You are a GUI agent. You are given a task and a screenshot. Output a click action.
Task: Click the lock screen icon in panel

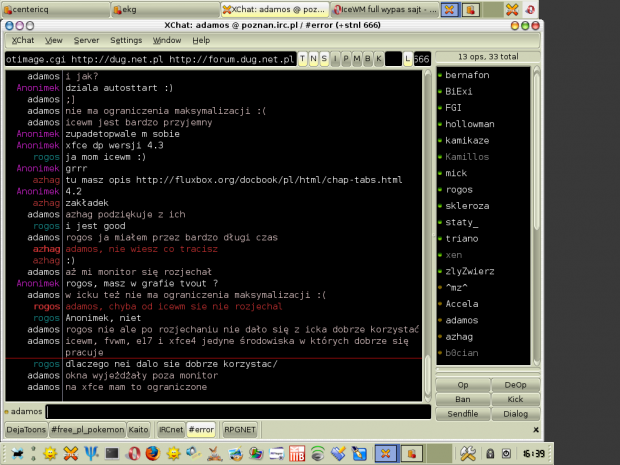point(490,453)
